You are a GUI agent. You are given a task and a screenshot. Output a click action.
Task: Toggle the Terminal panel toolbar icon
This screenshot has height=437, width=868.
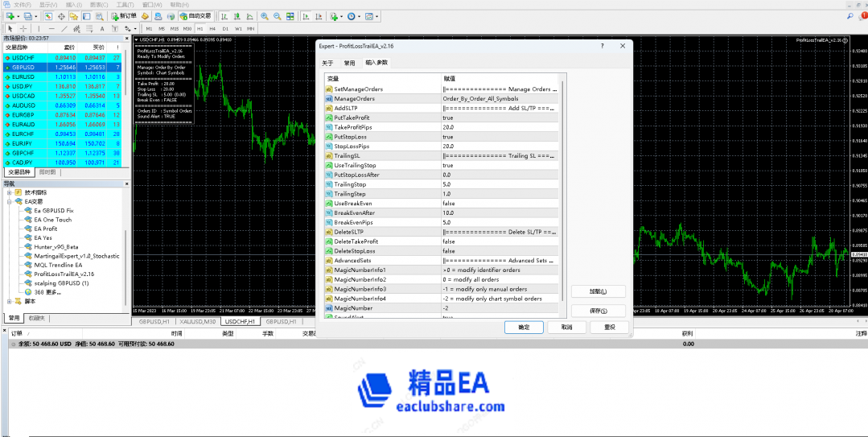86,16
